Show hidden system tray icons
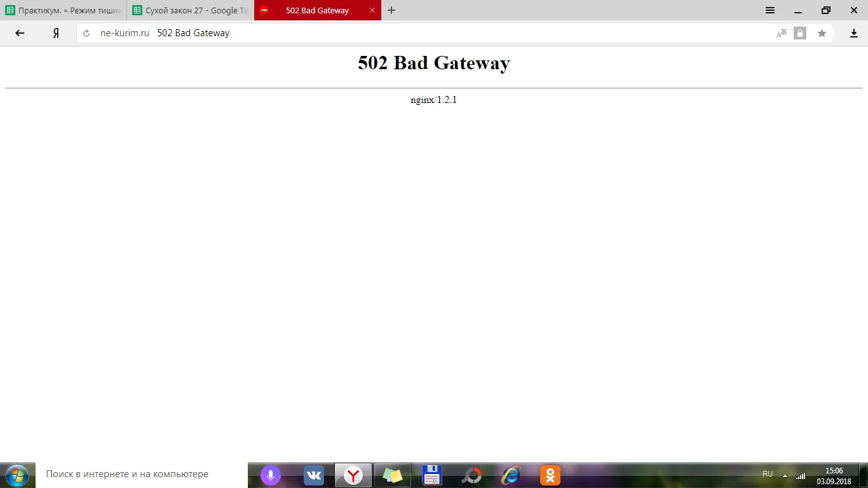 click(785, 476)
